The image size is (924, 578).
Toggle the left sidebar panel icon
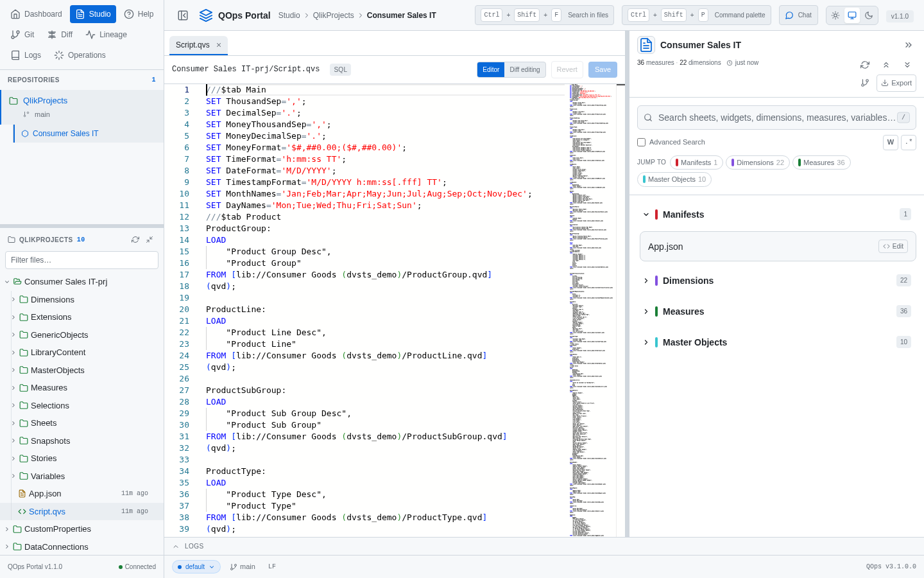183,15
